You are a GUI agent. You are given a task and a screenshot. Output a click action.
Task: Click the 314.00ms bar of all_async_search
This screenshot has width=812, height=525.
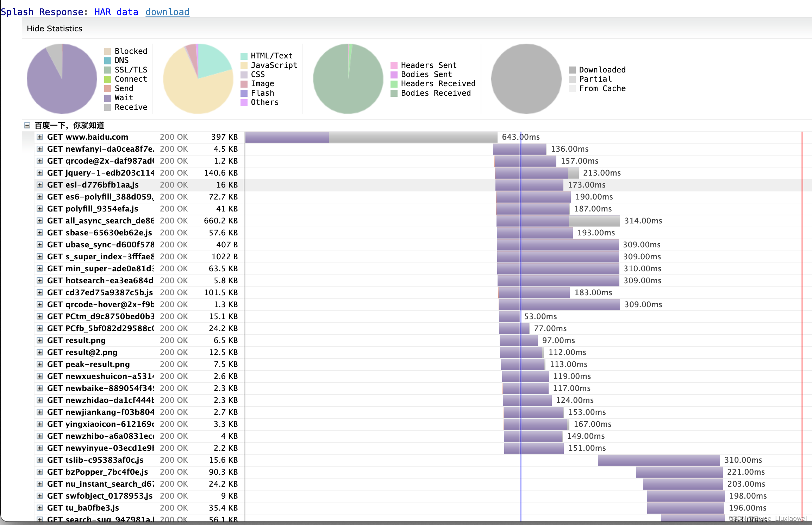coord(558,221)
